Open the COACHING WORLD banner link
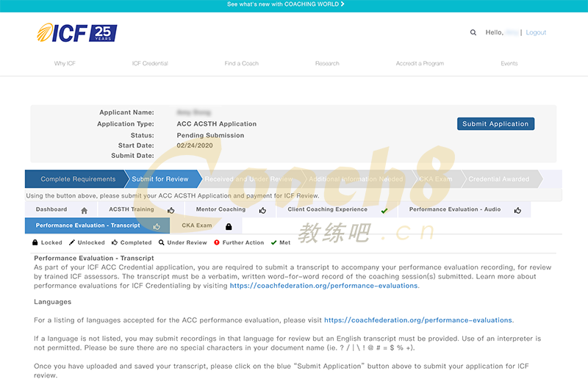 point(286,4)
